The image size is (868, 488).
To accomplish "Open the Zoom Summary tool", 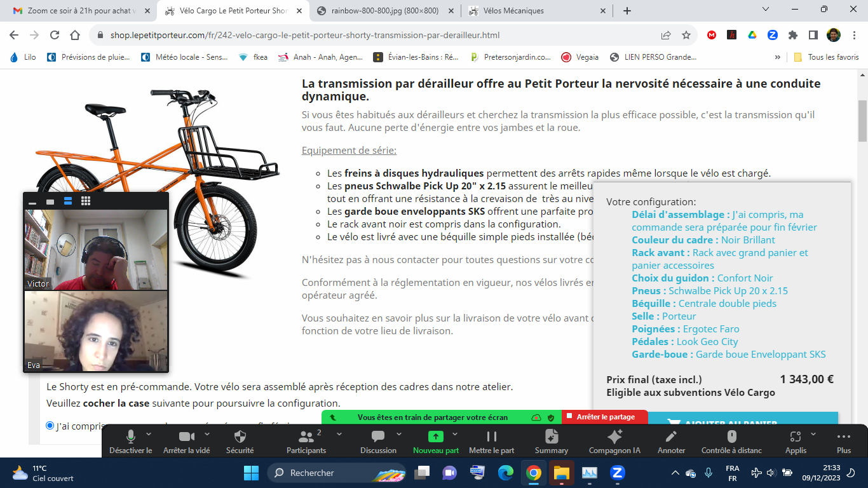I will pyautogui.click(x=551, y=437).
